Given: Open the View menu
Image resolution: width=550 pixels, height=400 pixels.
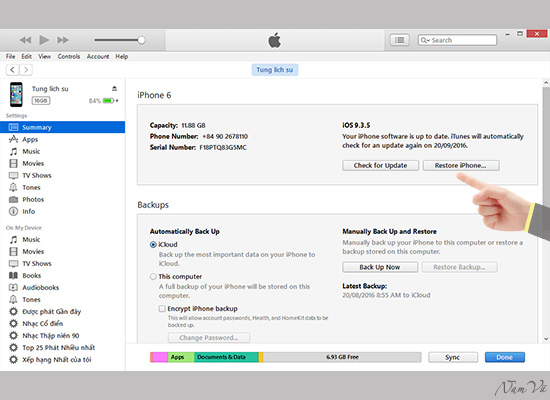Looking at the screenshot, I should (45, 56).
